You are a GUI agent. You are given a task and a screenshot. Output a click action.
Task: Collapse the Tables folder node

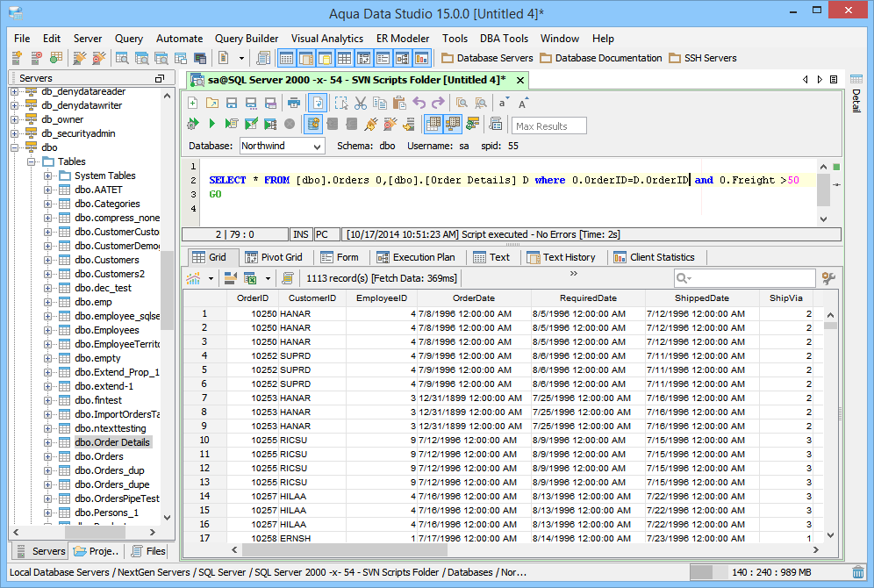point(32,161)
